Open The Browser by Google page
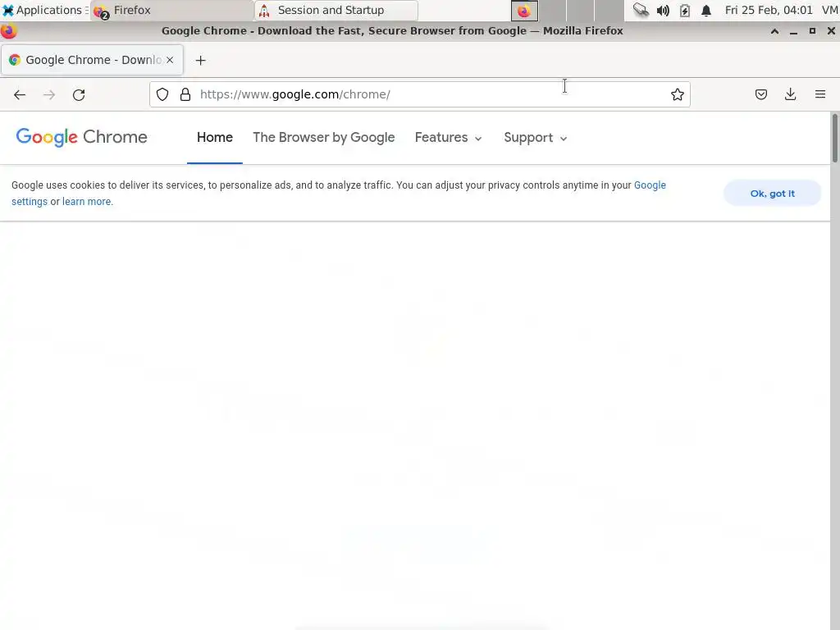 pyautogui.click(x=323, y=137)
